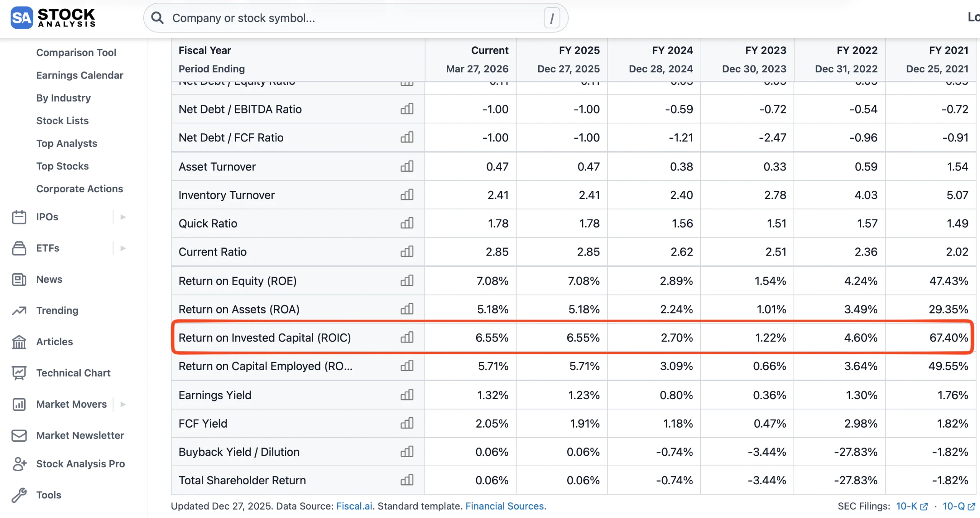Click chart icon beside Earnings Yield
Image resolution: width=980 pixels, height=518 pixels.
(407, 395)
